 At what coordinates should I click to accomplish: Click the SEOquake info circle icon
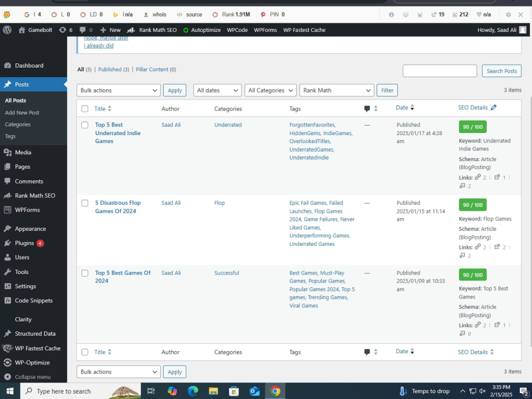click(391, 14)
